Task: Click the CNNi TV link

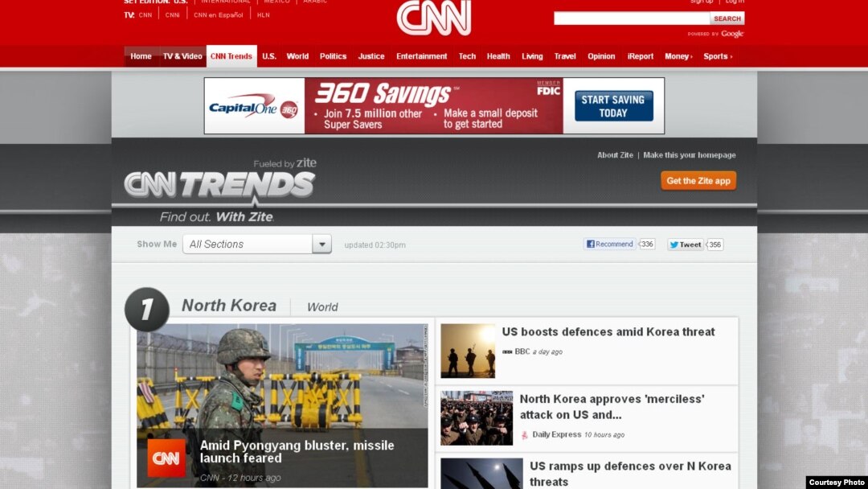Action: pos(172,15)
